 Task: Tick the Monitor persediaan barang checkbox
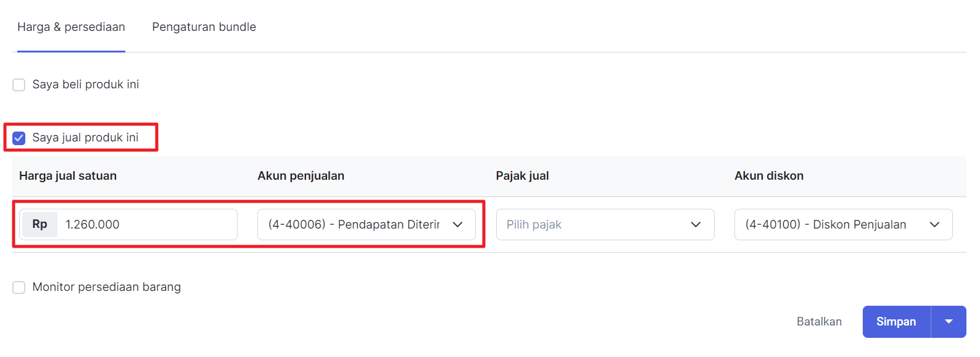[19, 287]
